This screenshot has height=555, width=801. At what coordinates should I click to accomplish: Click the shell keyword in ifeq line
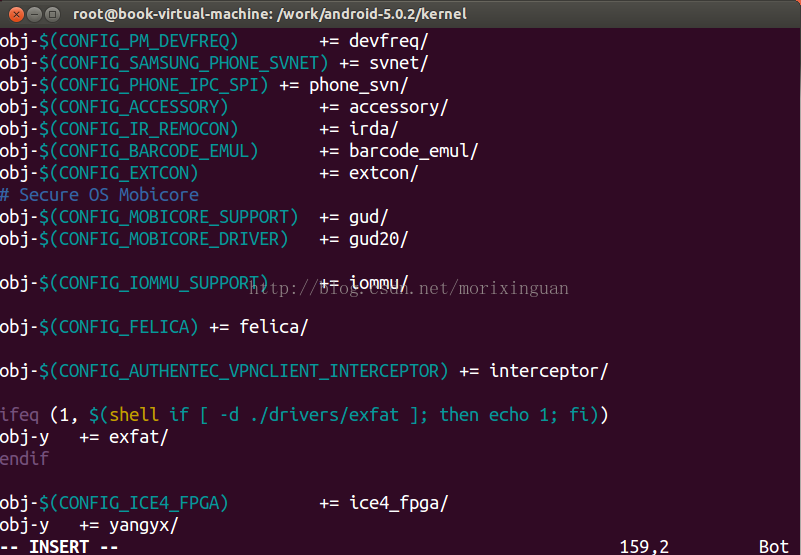(x=134, y=415)
